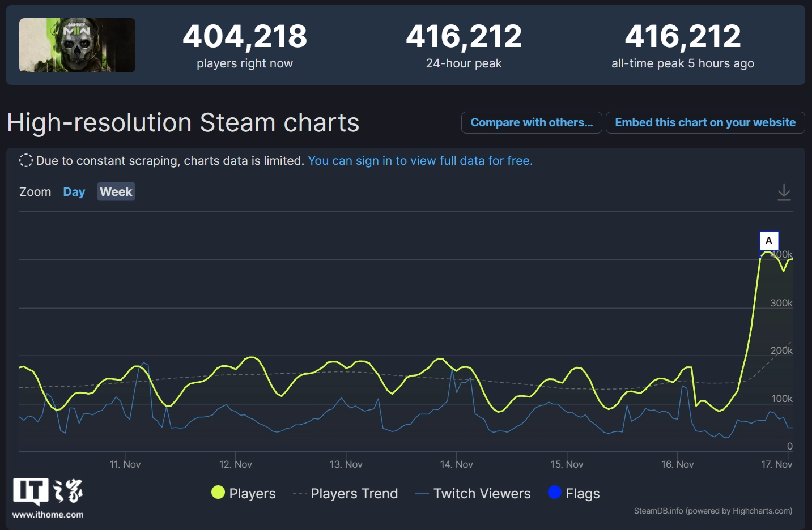Image resolution: width=812 pixels, height=530 pixels.
Task: Open the sign in to view full data link
Action: point(420,160)
